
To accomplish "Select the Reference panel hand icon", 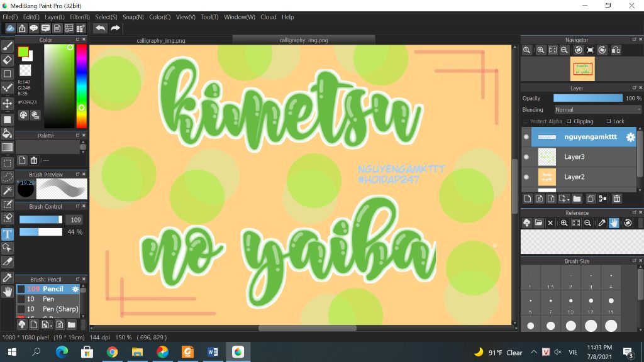I will point(614,223).
